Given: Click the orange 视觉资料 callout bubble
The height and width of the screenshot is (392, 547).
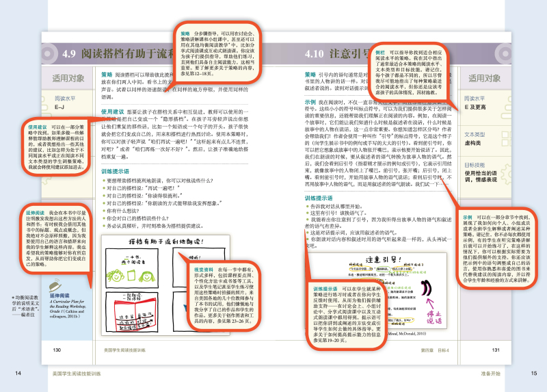Looking at the screenshot, I should click(x=224, y=296).
